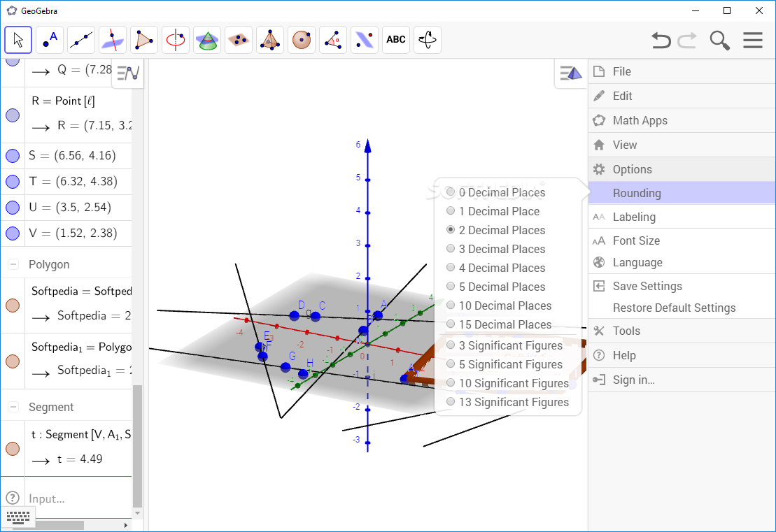Viewport: 776px width, 532px height.
Task: Open input help question mark
Action: click(x=13, y=498)
